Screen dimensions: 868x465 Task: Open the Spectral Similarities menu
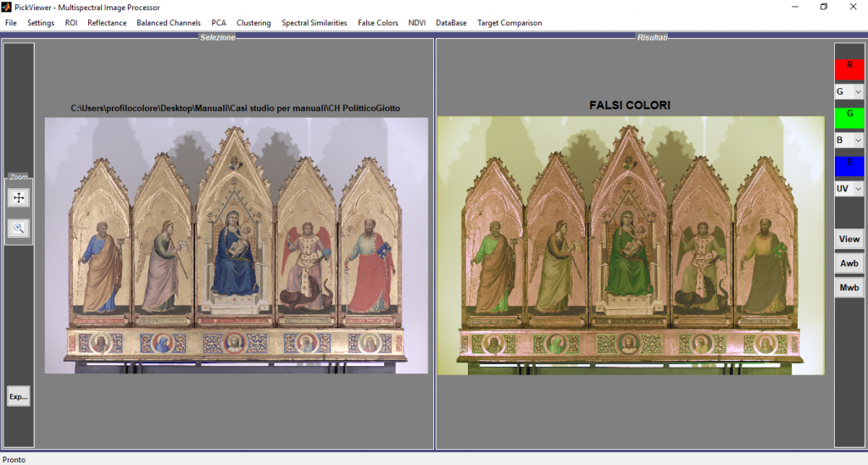pyautogui.click(x=314, y=23)
